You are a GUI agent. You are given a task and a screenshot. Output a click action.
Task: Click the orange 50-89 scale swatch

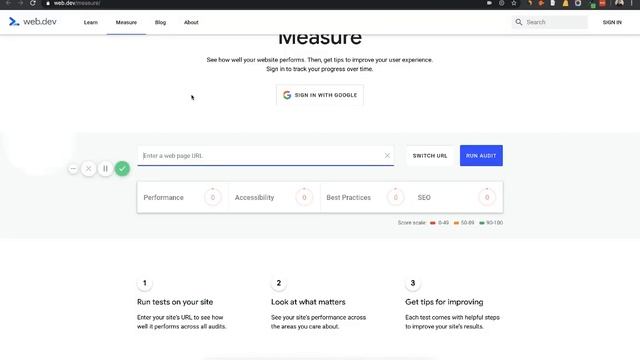point(456,223)
